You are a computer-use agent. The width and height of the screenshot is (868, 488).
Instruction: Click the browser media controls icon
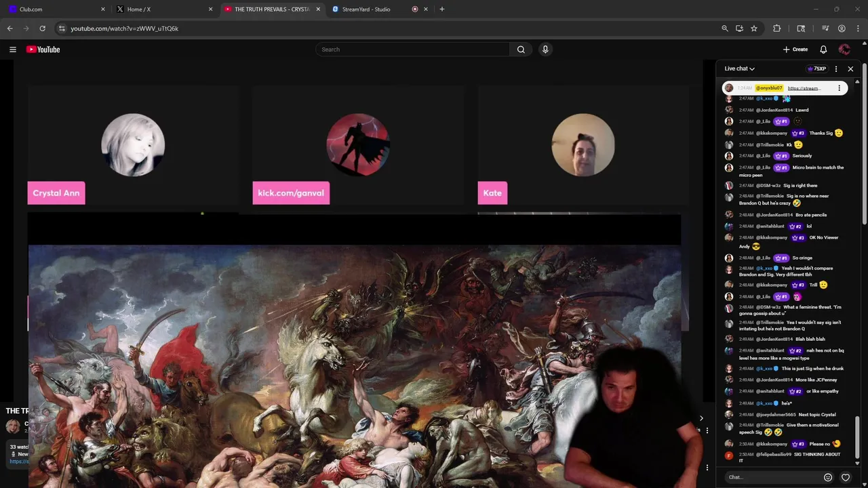click(825, 28)
